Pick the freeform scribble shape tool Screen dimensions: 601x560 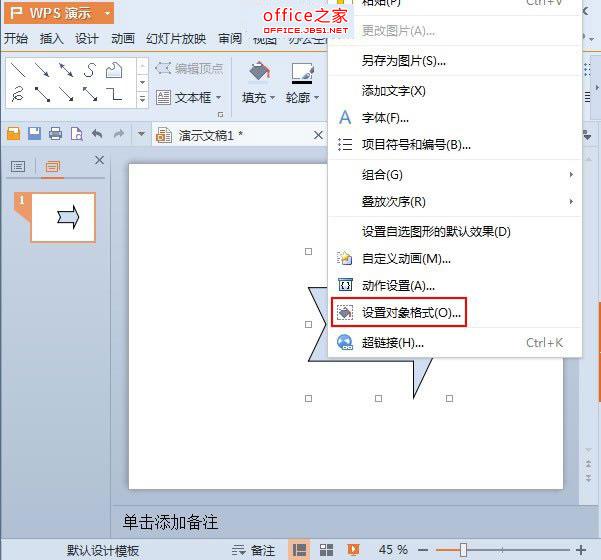click(x=18, y=95)
